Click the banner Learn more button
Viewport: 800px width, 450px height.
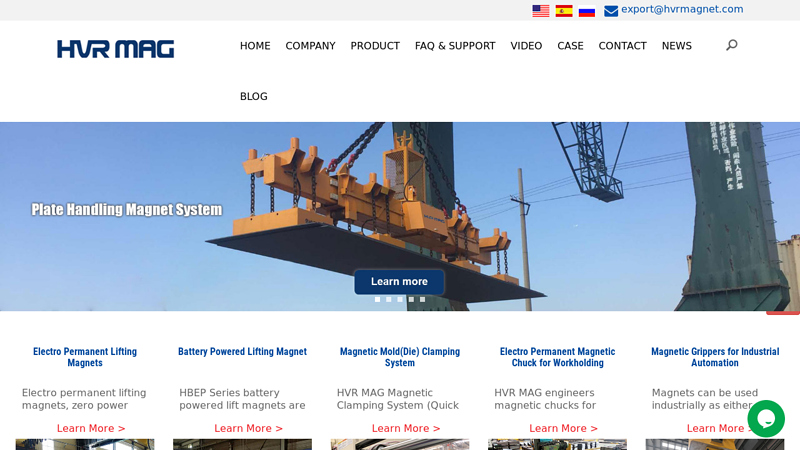(399, 282)
